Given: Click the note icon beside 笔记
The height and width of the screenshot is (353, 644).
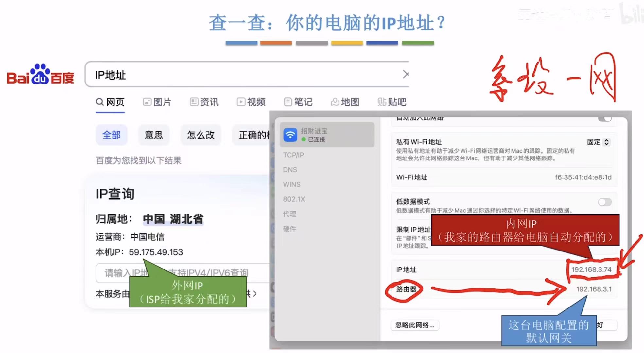Looking at the screenshot, I should tap(288, 102).
